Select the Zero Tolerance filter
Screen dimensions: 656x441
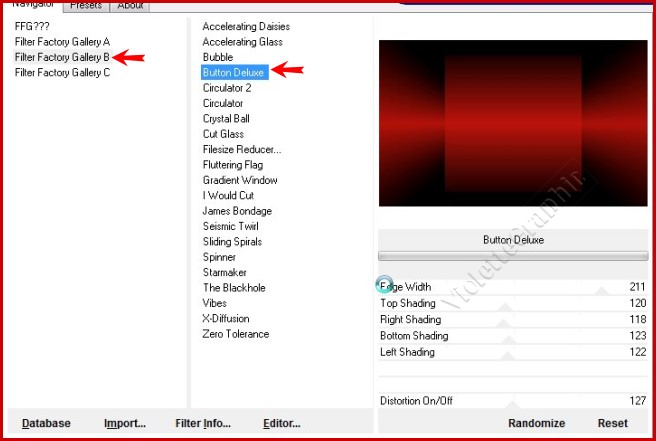point(235,334)
